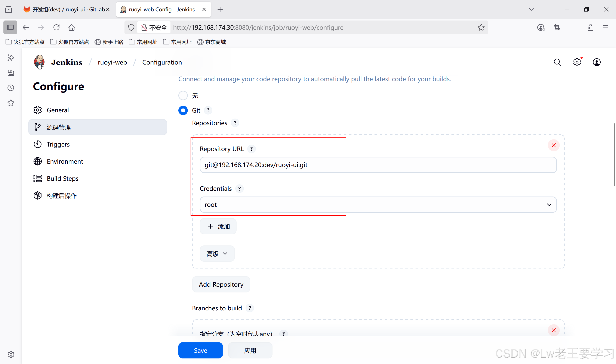
Task: Select the Git radio button
Action: coord(183,110)
